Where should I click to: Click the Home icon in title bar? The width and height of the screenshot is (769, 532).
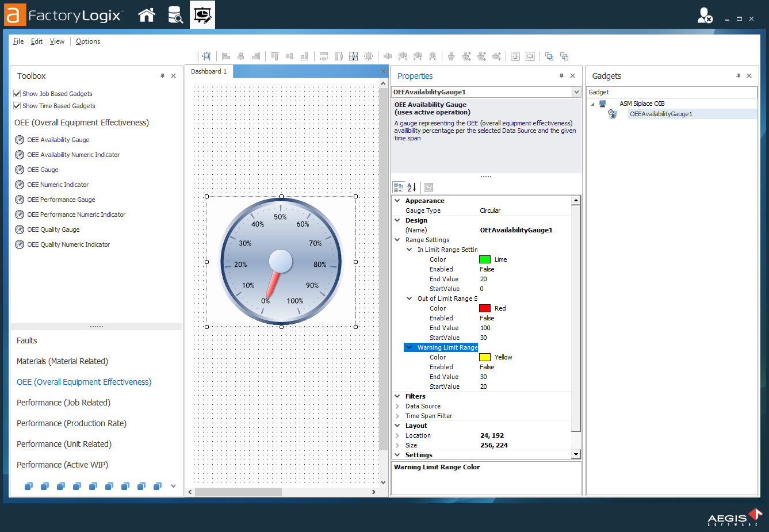[x=147, y=15]
